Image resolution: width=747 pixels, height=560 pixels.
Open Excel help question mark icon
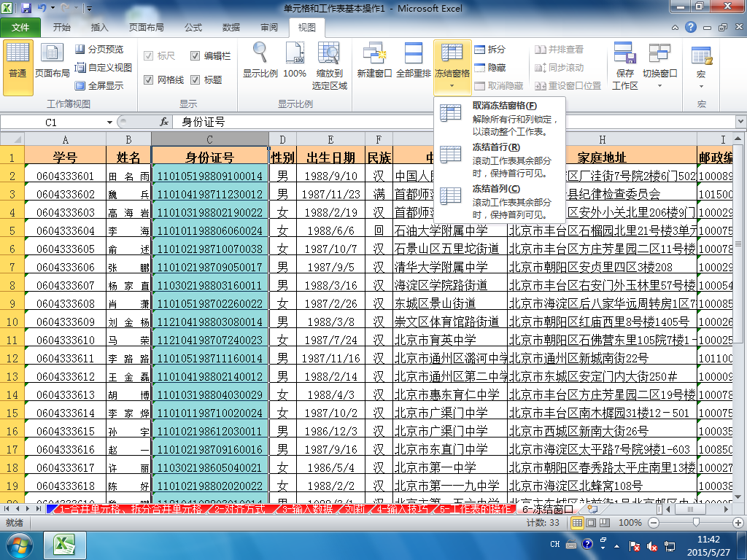click(x=690, y=27)
